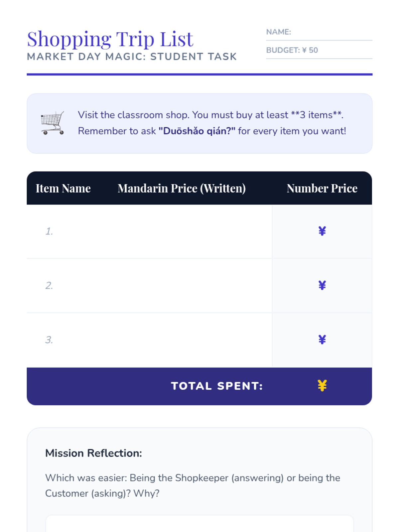Click the yen symbol in row 1
The image size is (399, 532).
pos(322,231)
